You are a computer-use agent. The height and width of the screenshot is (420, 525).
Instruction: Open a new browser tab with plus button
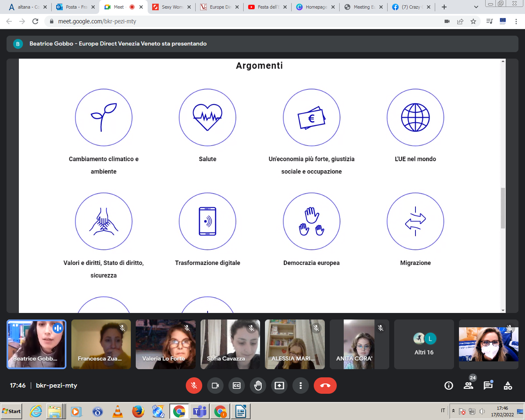[x=444, y=7]
